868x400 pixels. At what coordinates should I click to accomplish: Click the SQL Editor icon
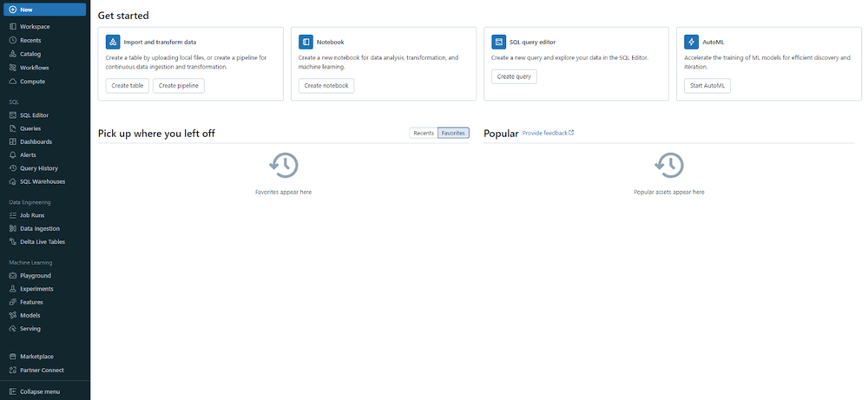13,115
